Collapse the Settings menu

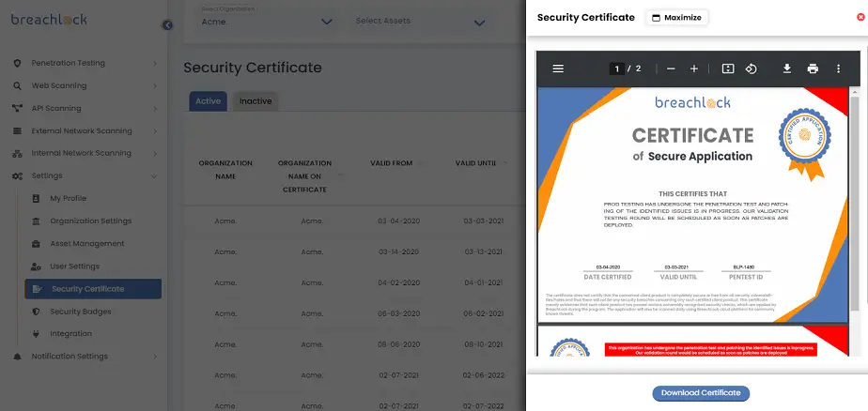point(154,176)
